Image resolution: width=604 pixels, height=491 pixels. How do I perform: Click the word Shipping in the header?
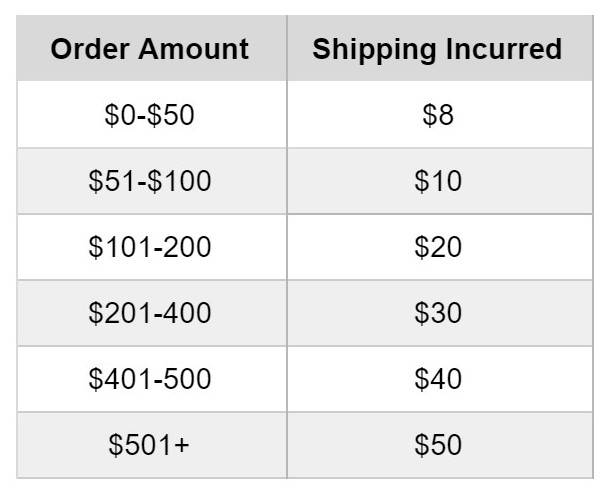coord(374,51)
